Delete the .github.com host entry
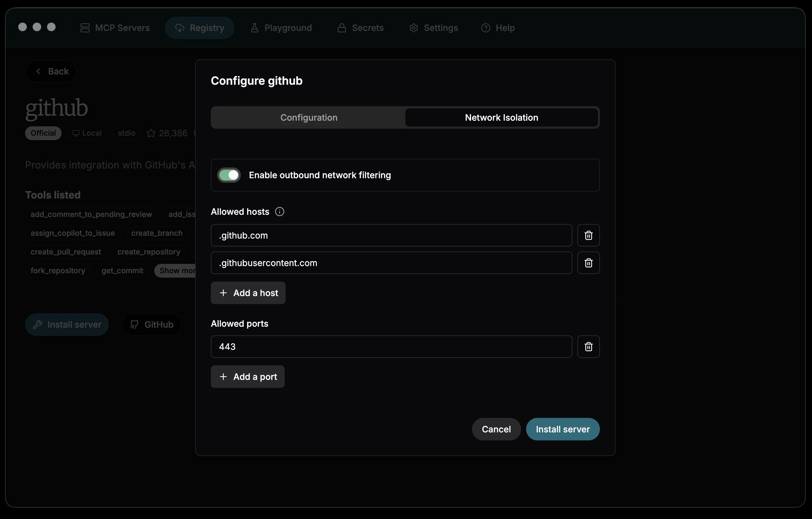The height and width of the screenshot is (519, 812). coord(588,235)
